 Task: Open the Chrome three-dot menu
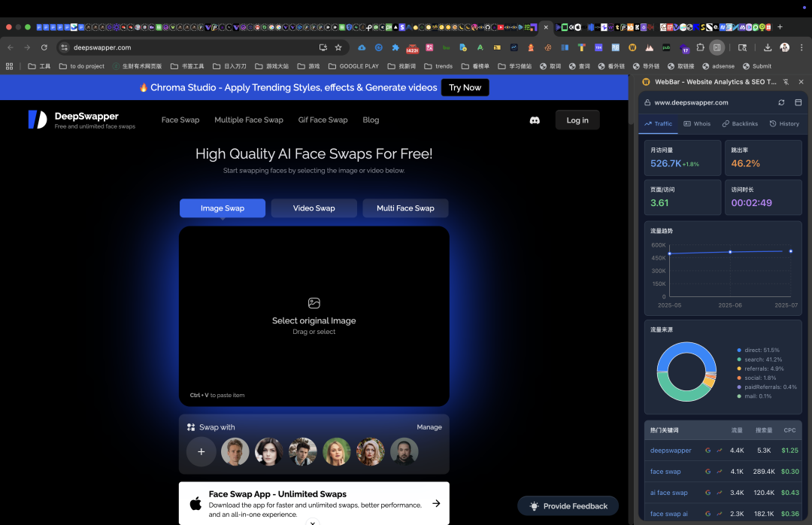[801, 47]
